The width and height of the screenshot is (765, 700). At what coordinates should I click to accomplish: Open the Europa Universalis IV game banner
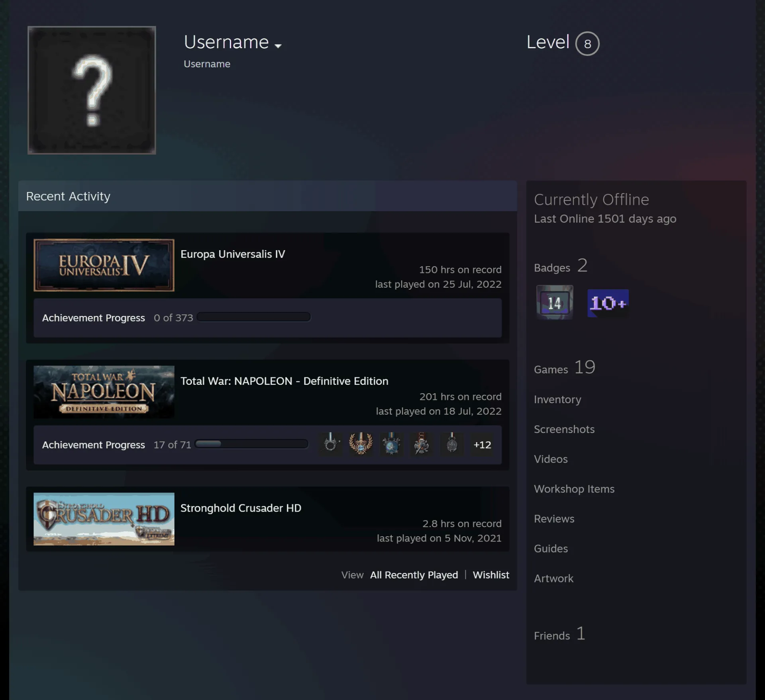click(104, 265)
